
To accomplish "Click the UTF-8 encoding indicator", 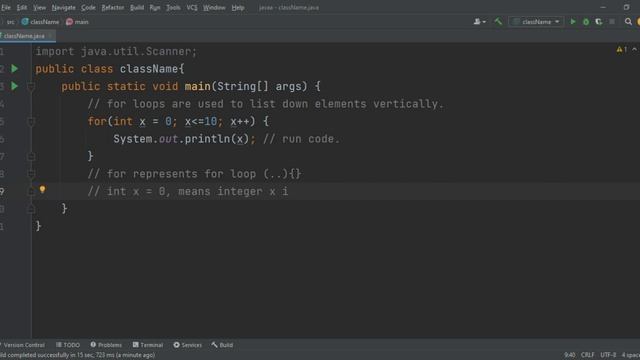I will [x=608, y=355].
